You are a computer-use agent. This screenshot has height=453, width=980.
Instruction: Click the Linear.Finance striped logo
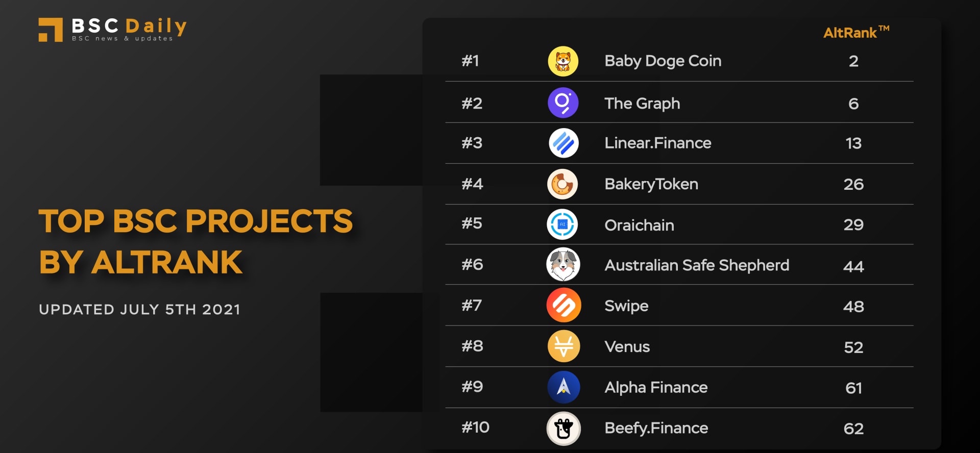[x=563, y=143]
